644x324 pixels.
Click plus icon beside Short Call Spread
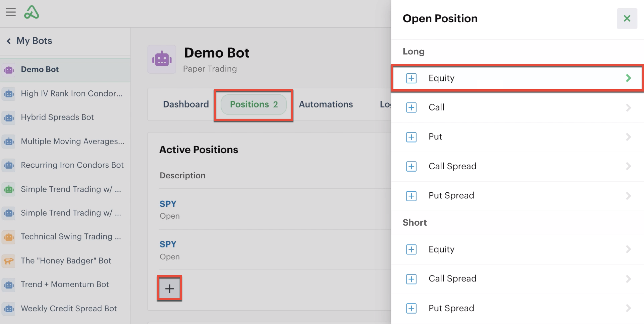click(411, 279)
